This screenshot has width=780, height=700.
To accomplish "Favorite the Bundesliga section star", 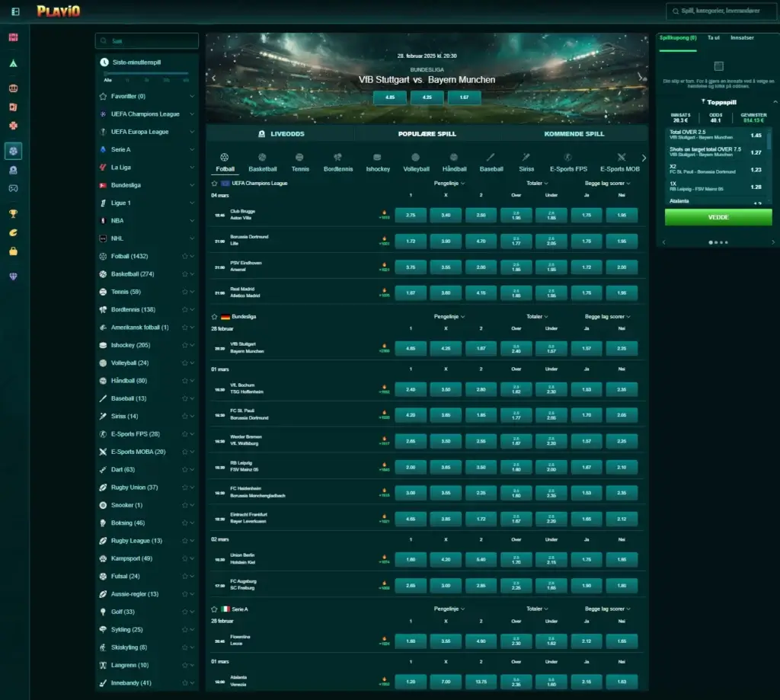I will click(214, 317).
